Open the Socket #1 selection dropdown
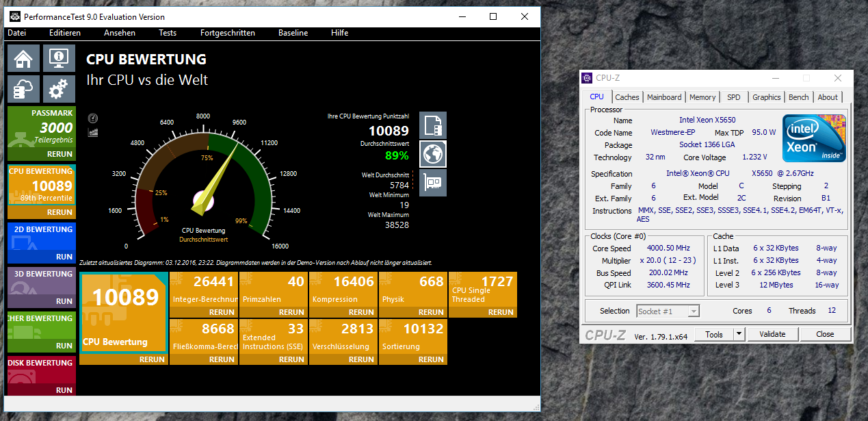Viewport: 868px width, 421px height. 668,311
